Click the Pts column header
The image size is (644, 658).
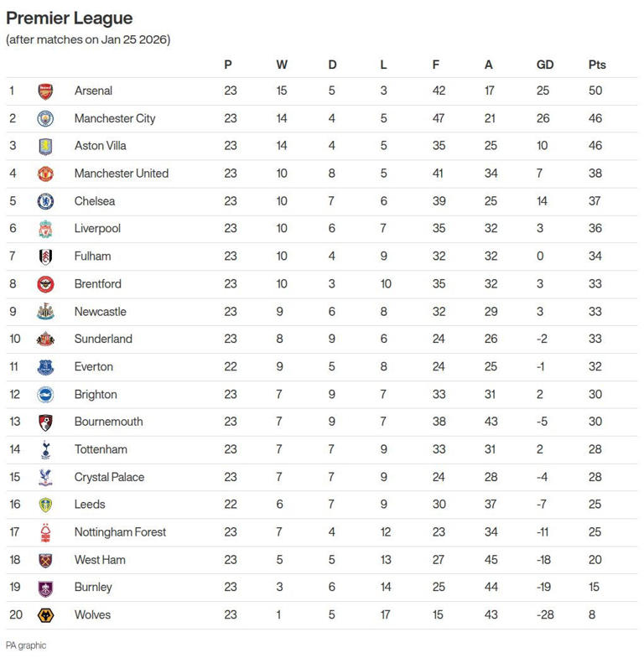click(597, 65)
